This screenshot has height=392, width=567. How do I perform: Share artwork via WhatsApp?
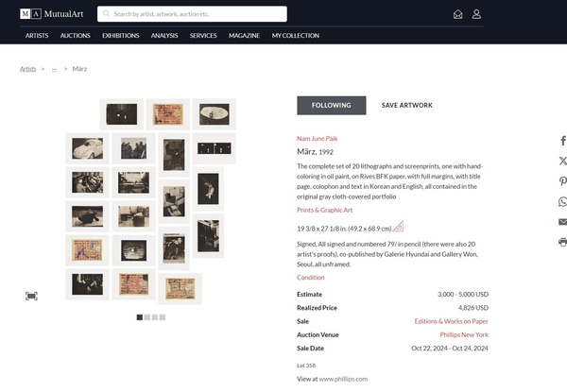tap(562, 201)
